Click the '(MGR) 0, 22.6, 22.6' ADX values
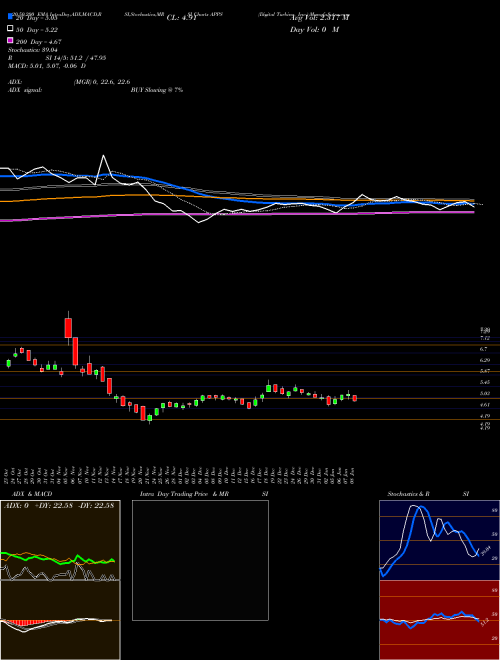Viewport: 500px width, 660px height. [101, 82]
